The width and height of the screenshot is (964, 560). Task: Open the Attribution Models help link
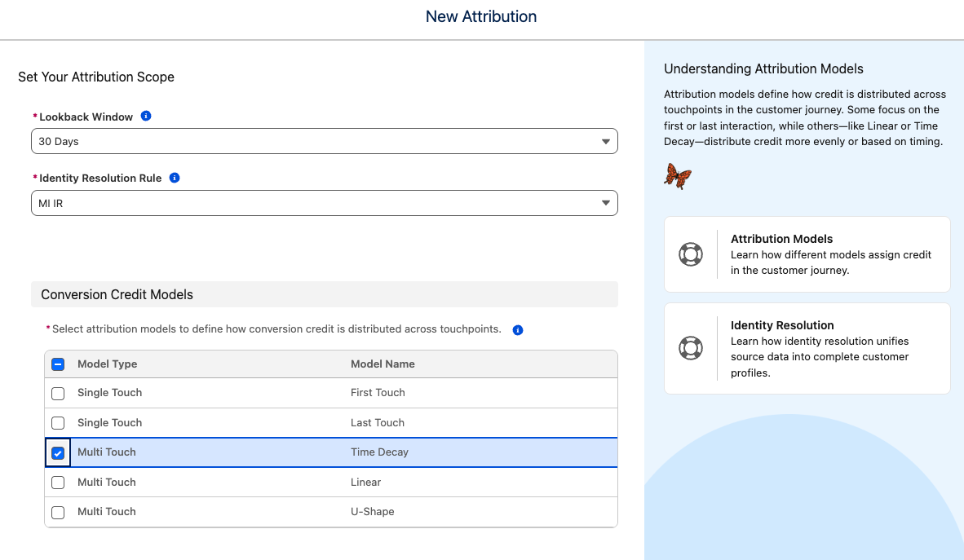pyautogui.click(x=781, y=239)
